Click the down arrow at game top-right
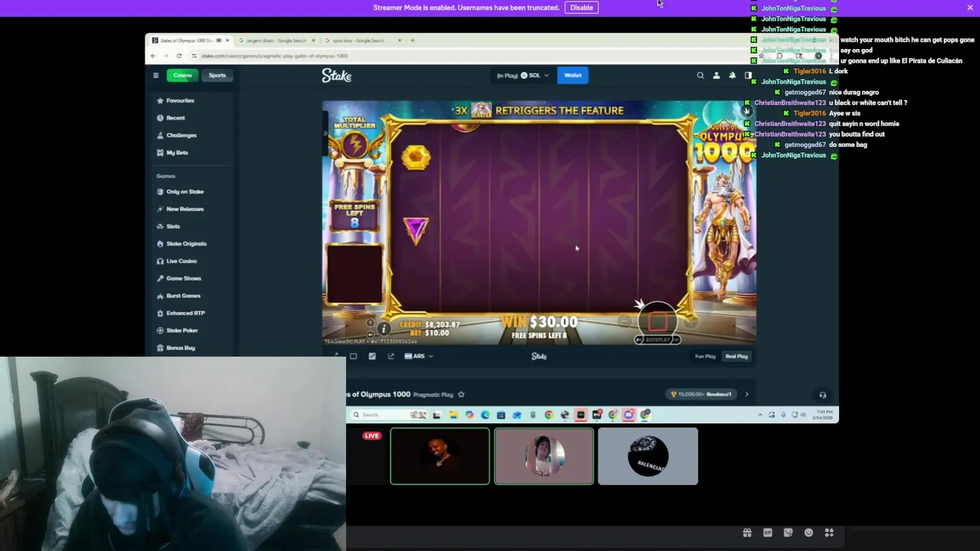The image size is (980, 551). pos(746,111)
